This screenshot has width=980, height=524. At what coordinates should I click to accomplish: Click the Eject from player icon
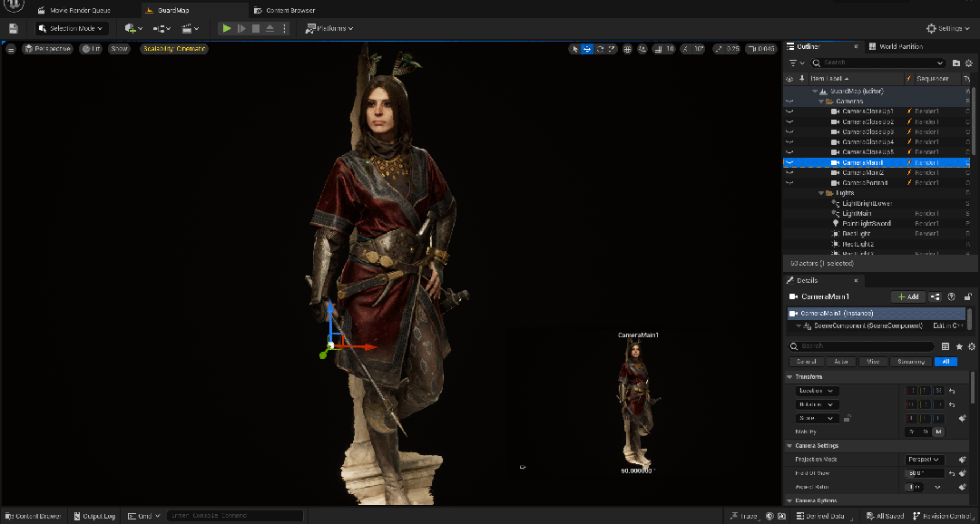click(270, 29)
